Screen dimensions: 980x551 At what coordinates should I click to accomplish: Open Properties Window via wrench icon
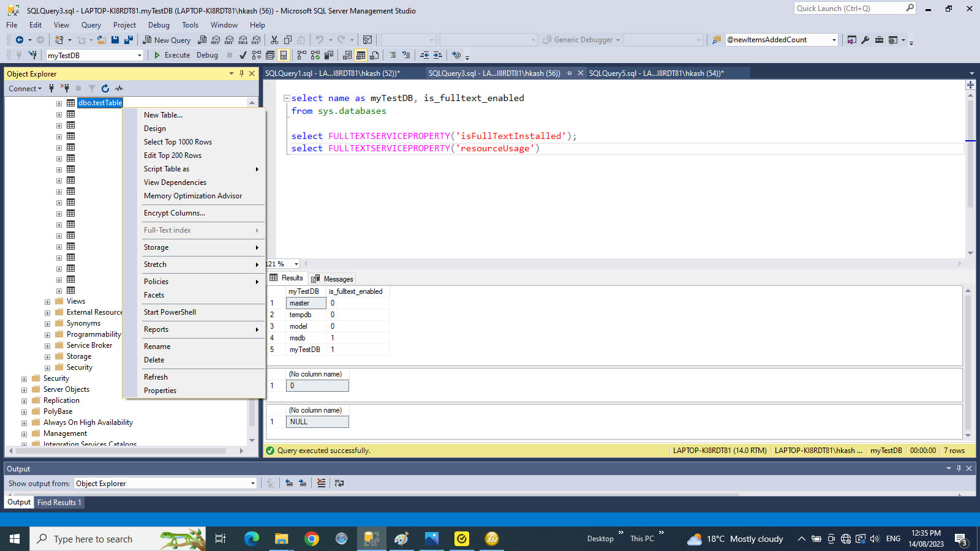click(865, 40)
